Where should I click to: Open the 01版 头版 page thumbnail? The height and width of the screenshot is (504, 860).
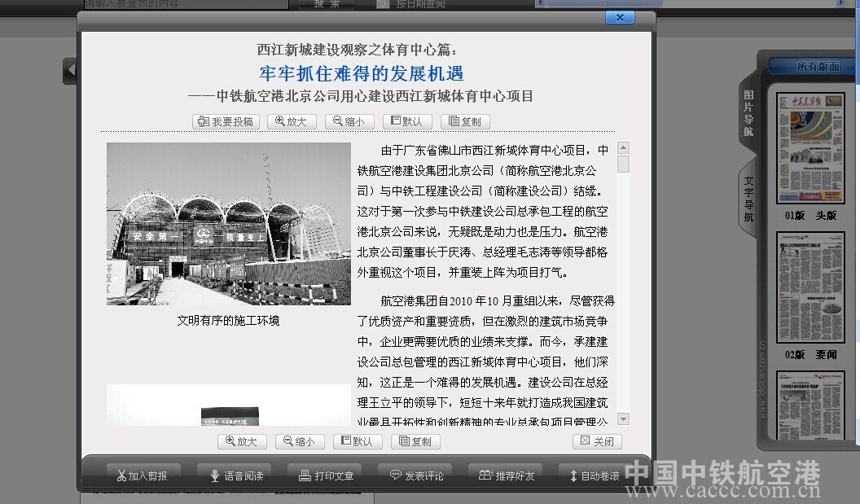[810, 148]
